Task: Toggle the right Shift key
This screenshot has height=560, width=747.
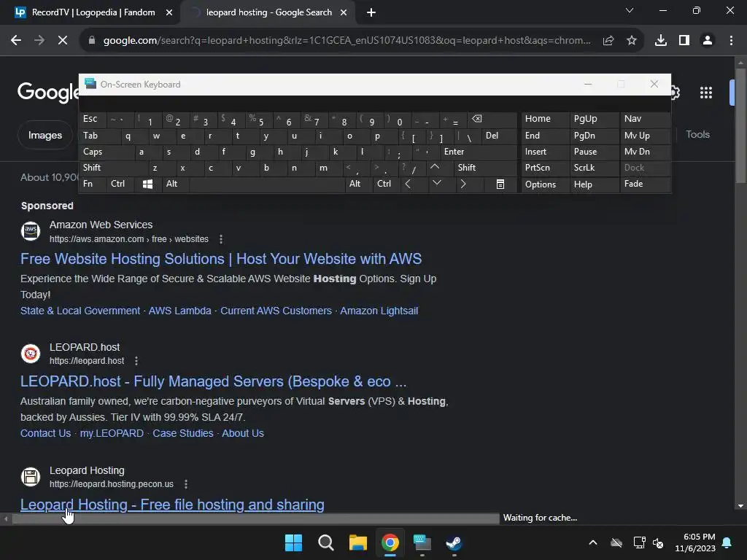Action: [485, 168]
